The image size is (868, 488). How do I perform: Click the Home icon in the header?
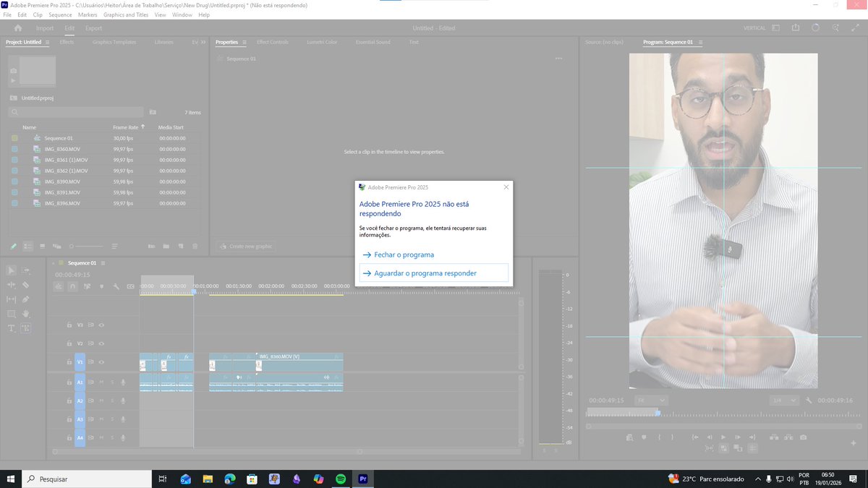coord(18,28)
